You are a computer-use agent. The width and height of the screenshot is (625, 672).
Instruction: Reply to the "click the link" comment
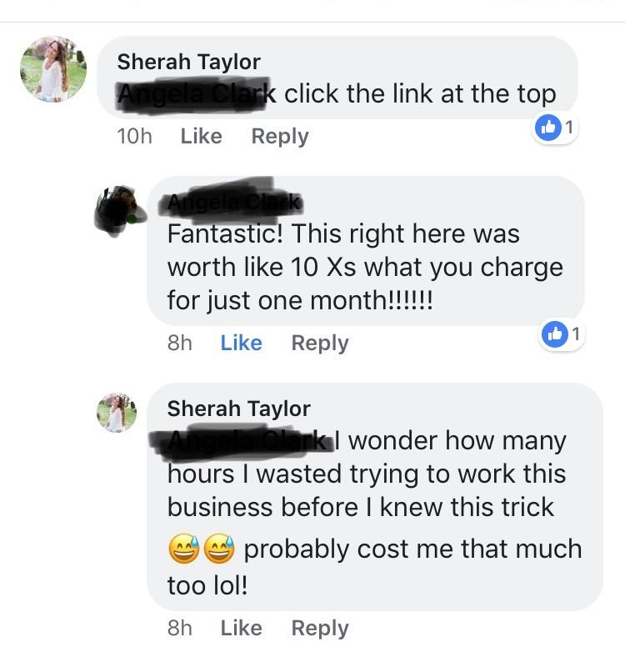(280, 137)
